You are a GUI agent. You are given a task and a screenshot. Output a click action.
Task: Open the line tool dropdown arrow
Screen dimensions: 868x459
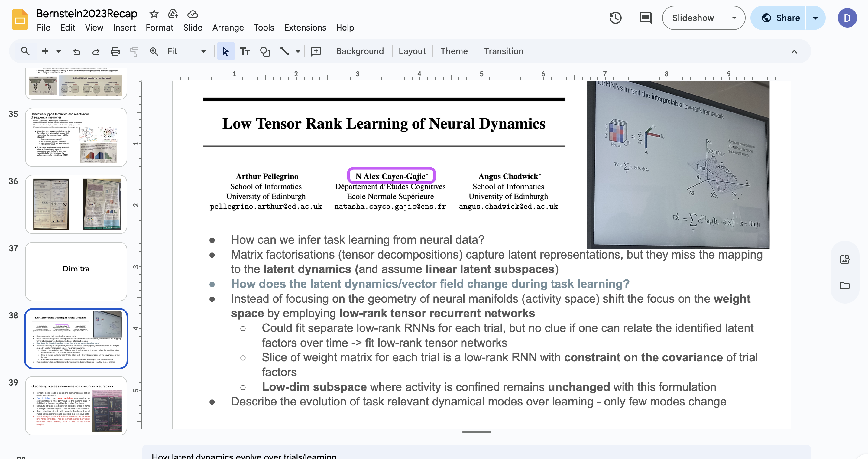298,52
